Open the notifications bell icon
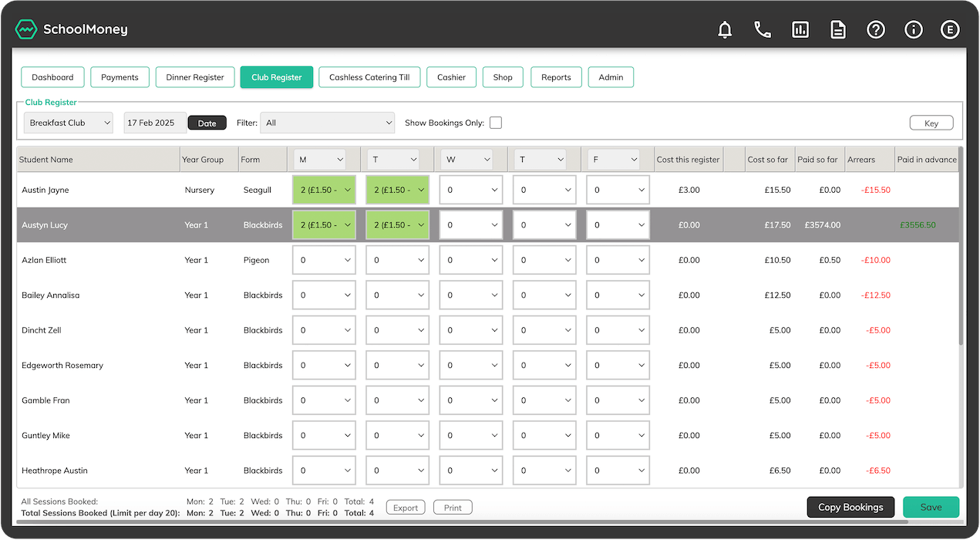Viewport: 980px width, 540px height. (725, 30)
